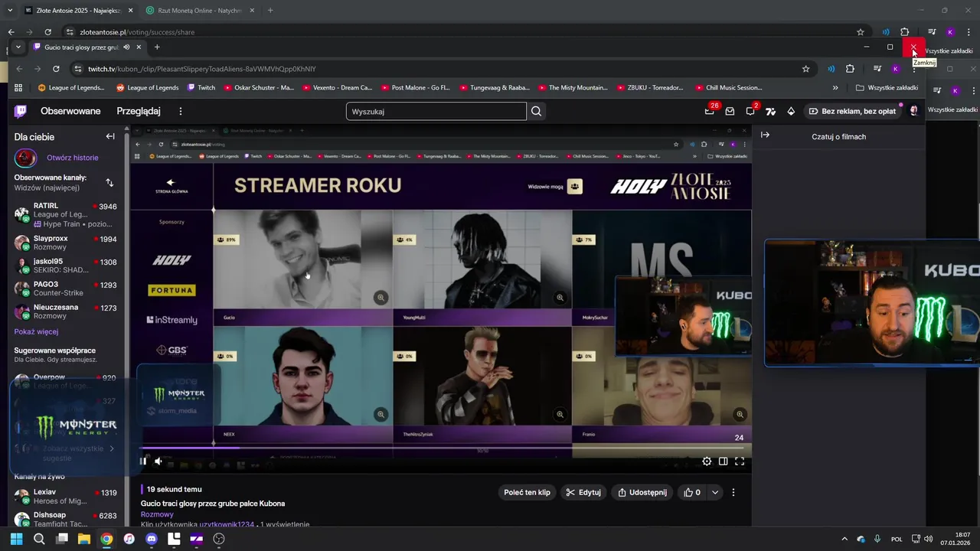Open the Bits diamond icon
Screen dimensions: 980x551
point(791,111)
